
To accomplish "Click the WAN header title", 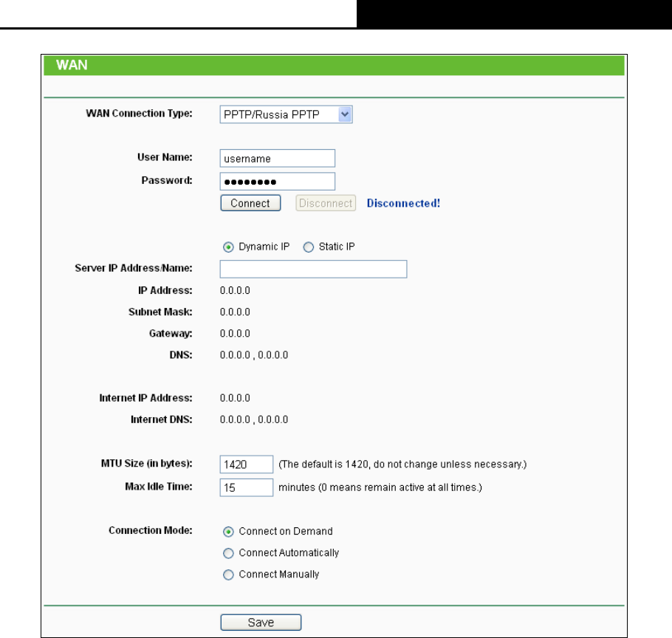I will click(x=72, y=65).
